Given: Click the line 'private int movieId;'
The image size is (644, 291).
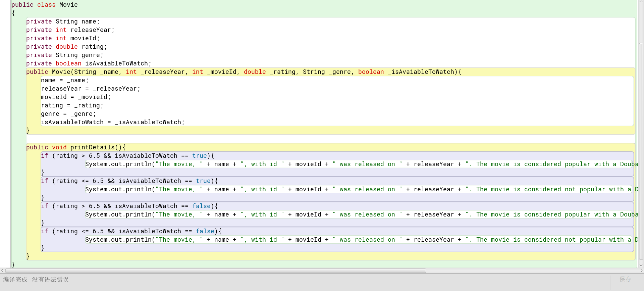Looking at the screenshot, I should coord(63,38).
